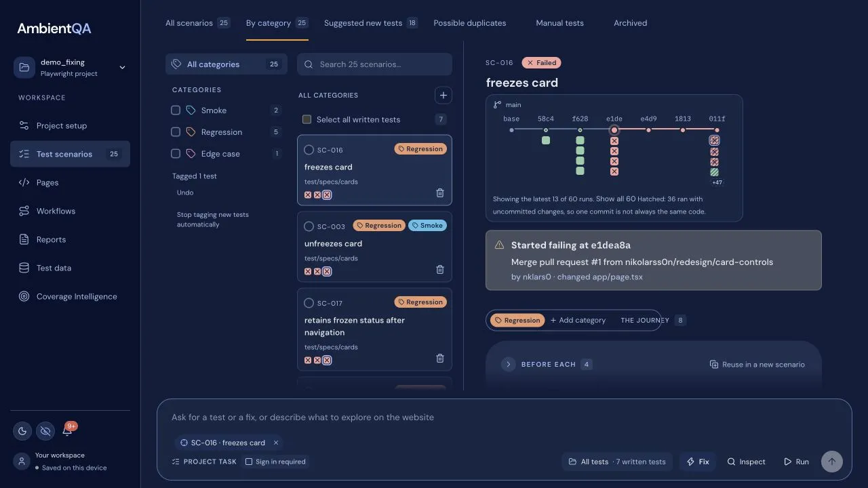The width and height of the screenshot is (868, 488).
Task: Click trash icon on unfreezes card
Action: pos(439,270)
